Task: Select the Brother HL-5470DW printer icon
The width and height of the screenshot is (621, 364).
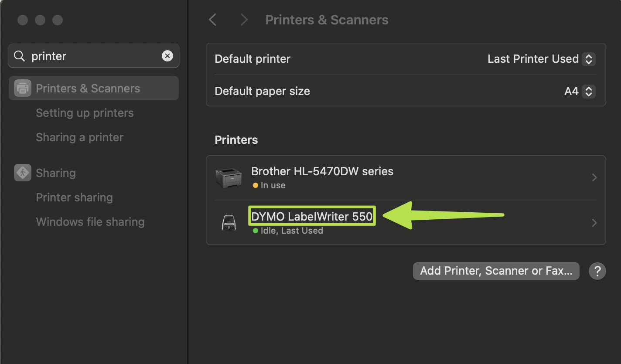Action: [x=229, y=177]
